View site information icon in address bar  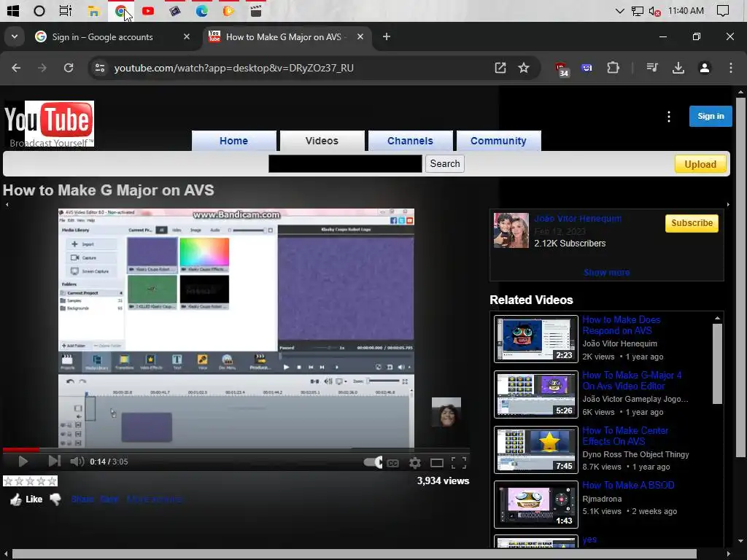click(x=100, y=68)
